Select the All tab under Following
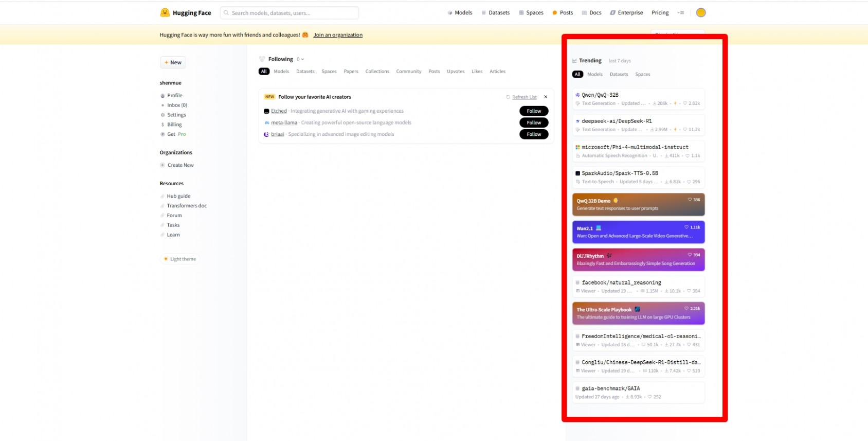The height and width of the screenshot is (441, 868). point(264,72)
